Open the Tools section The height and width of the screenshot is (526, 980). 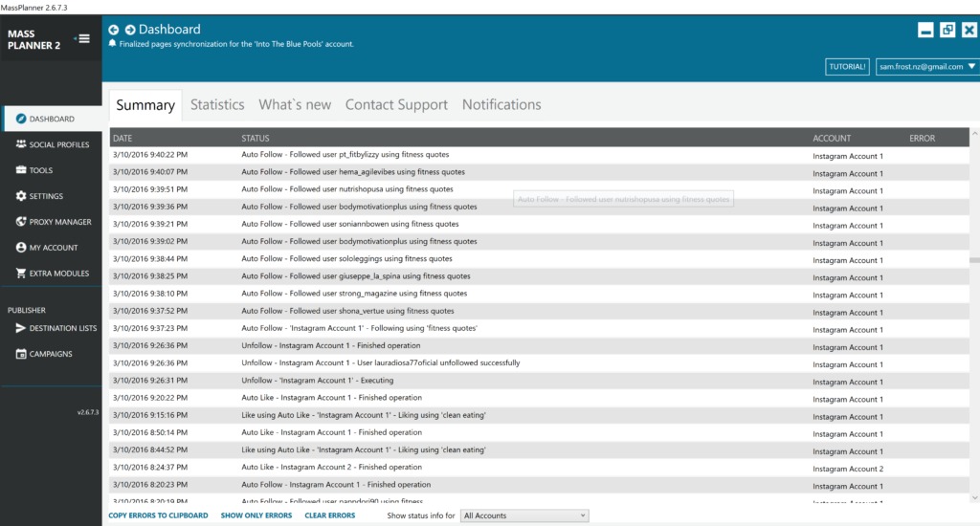(52, 170)
